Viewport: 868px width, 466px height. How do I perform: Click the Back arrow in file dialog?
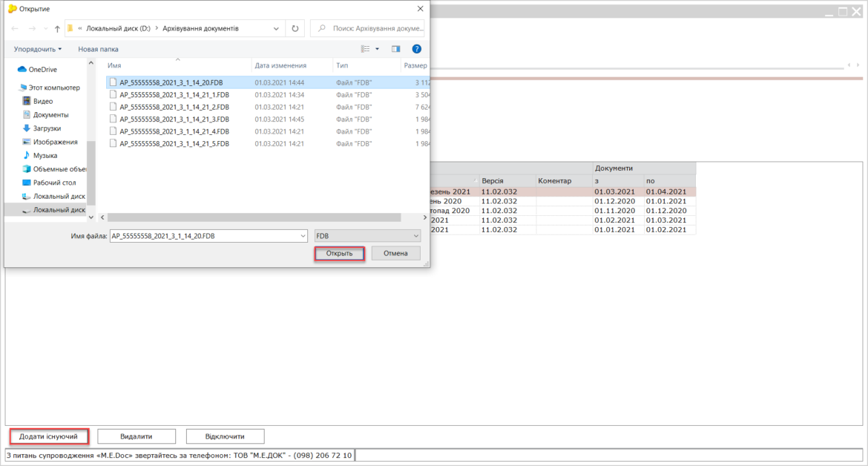[x=15, y=28]
